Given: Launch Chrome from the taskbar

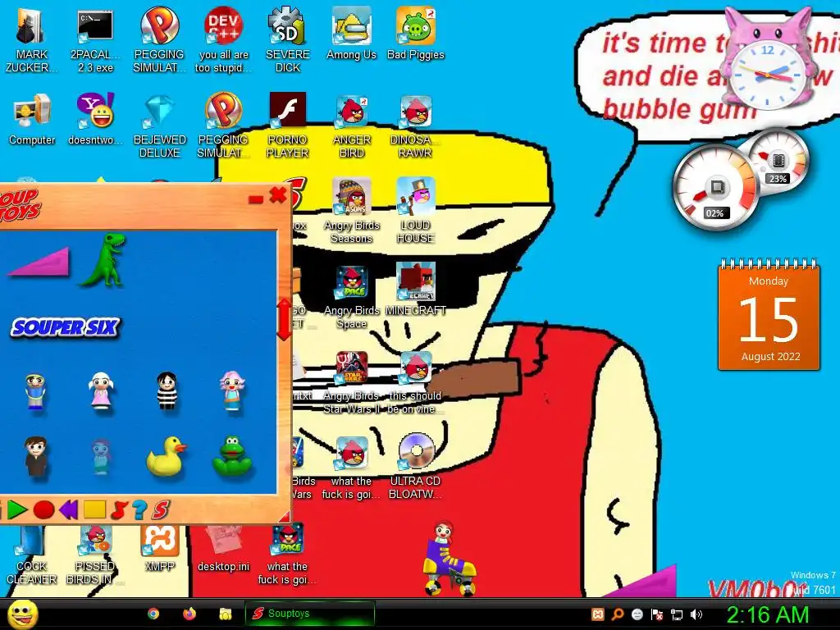Looking at the screenshot, I should click(153, 614).
